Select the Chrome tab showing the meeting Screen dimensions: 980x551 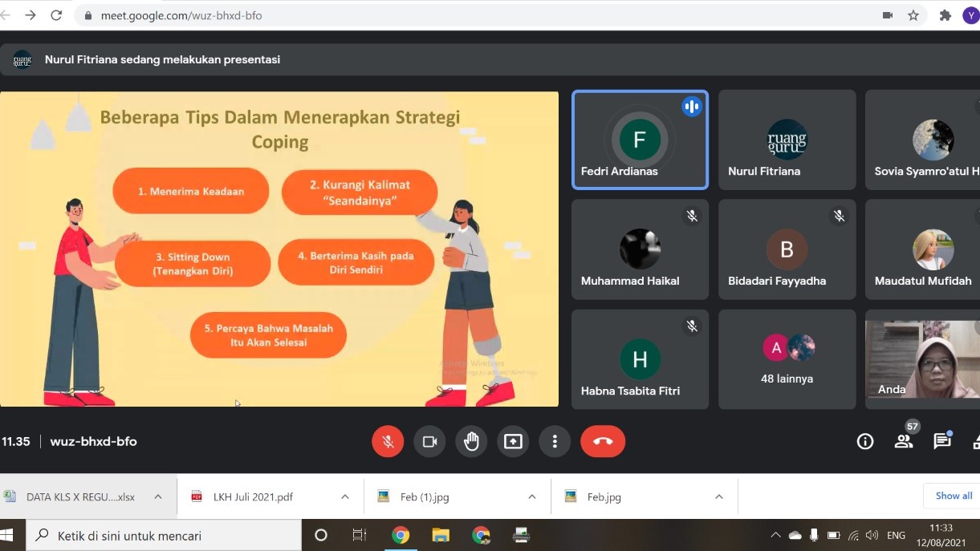pos(401,535)
